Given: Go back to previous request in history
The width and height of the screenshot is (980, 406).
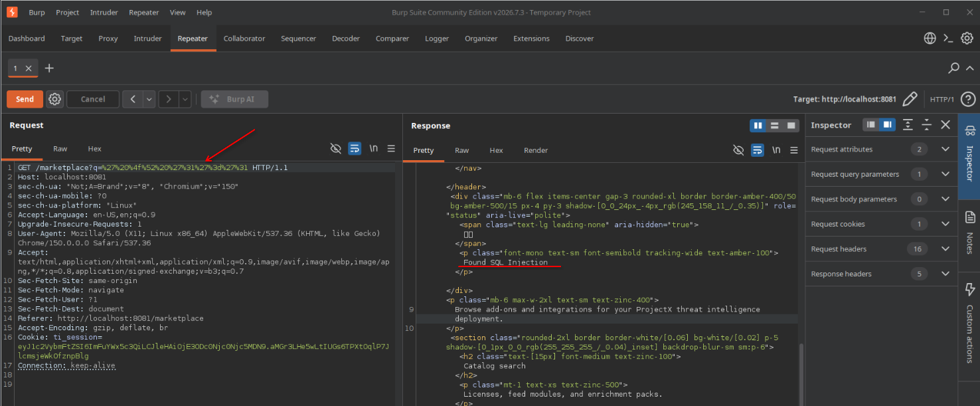Looking at the screenshot, I should point(133,99).
